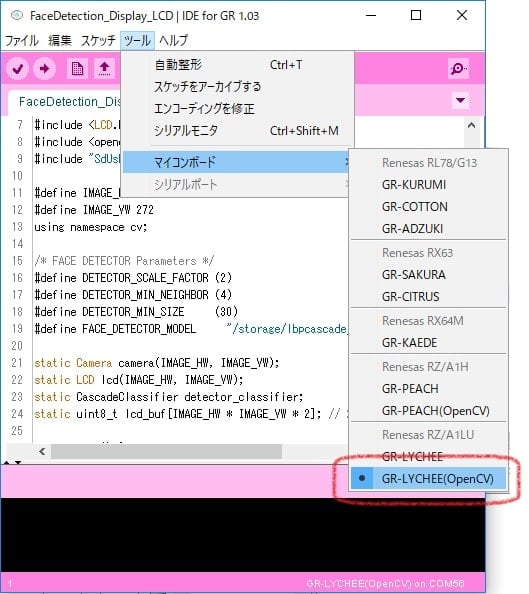Click the Upload arrow toolbar icon
Image resolution: width=529 pixels, height=594 pixels.
coord(44,69)
